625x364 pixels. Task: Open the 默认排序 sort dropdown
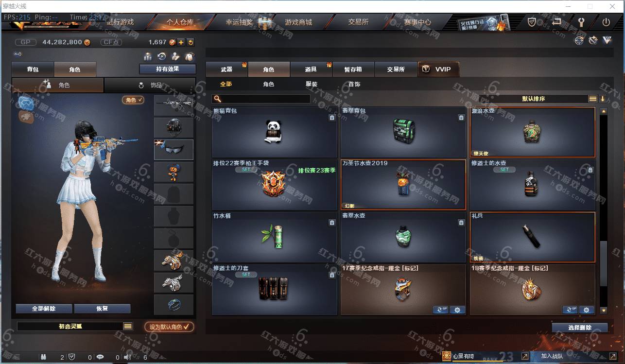coord(533,99)
